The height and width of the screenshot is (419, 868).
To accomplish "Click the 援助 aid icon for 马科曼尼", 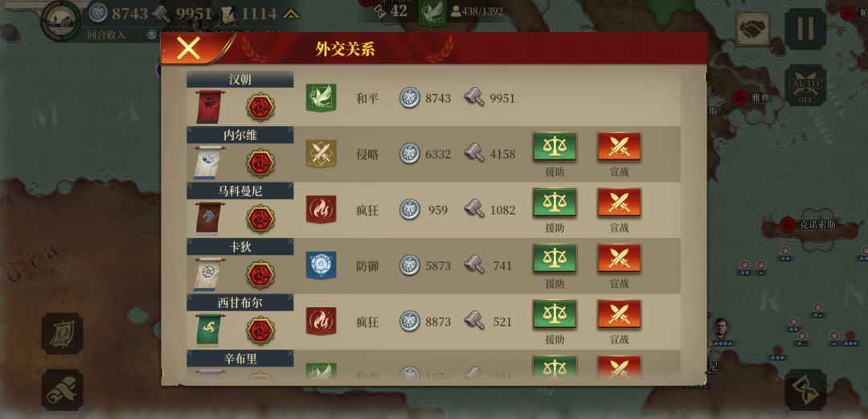I will tap(554, 203).
